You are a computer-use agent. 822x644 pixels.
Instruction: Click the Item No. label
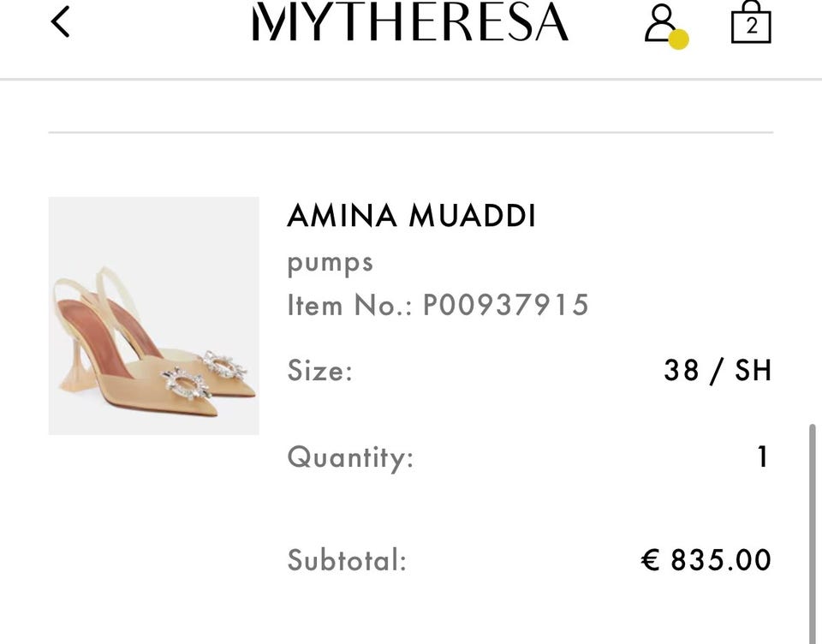(x=349, y=305)
